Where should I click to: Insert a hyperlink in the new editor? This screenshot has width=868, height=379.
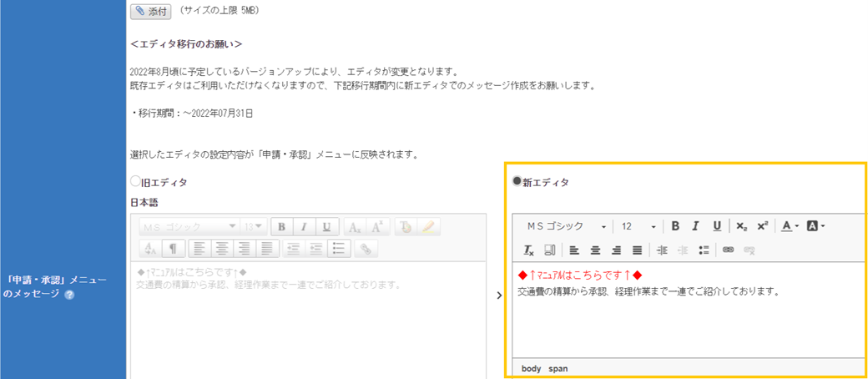click(x=728, y=250)
